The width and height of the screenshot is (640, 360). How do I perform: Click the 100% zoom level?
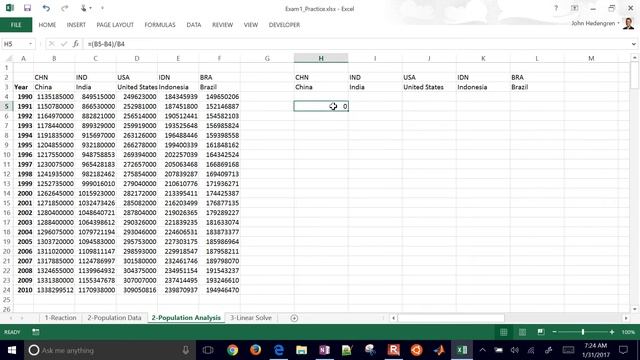(x=628, y=332)
